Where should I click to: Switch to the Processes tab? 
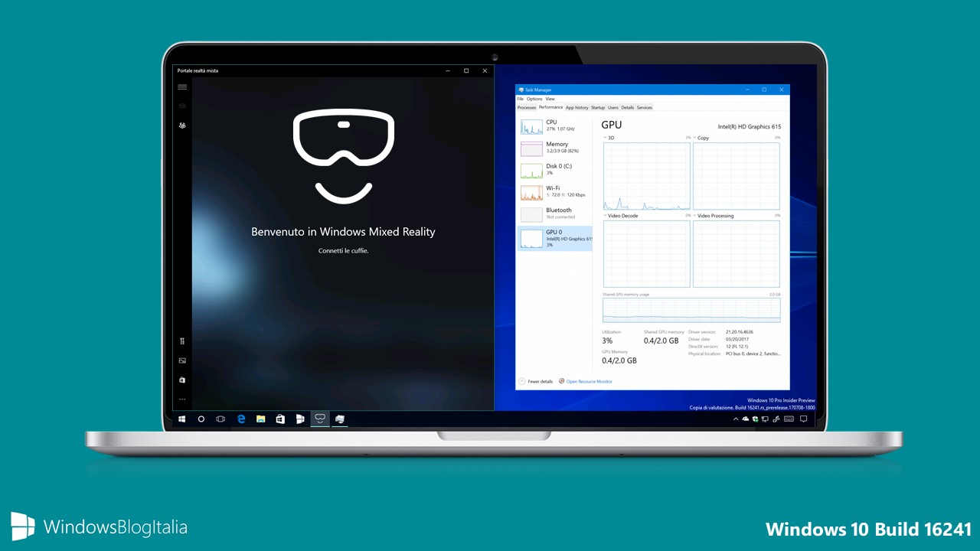[527, 108]
